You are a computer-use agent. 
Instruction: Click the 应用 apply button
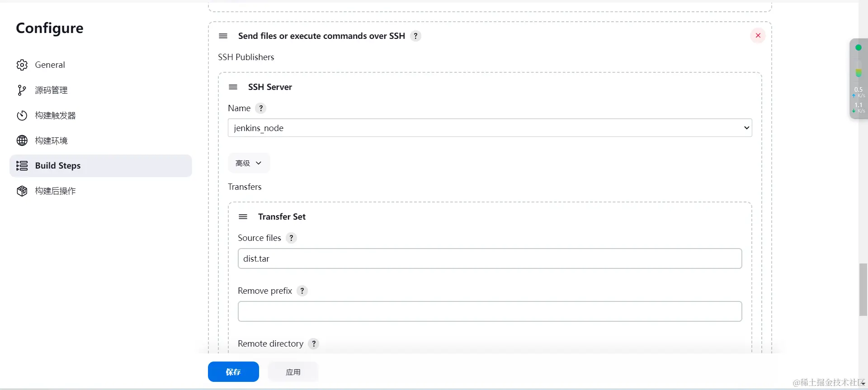[x=293, y=372]
